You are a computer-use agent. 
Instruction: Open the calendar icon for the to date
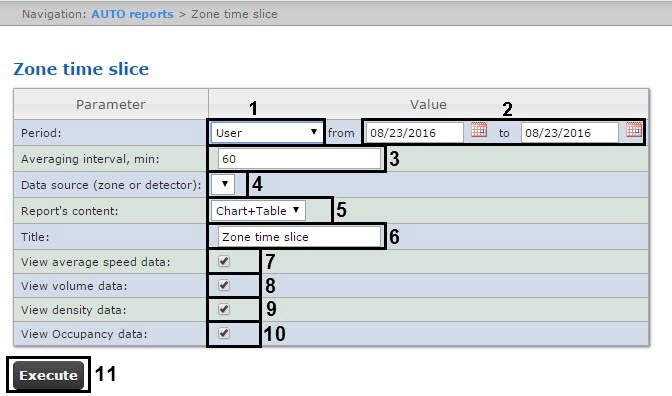click(634, 130)
